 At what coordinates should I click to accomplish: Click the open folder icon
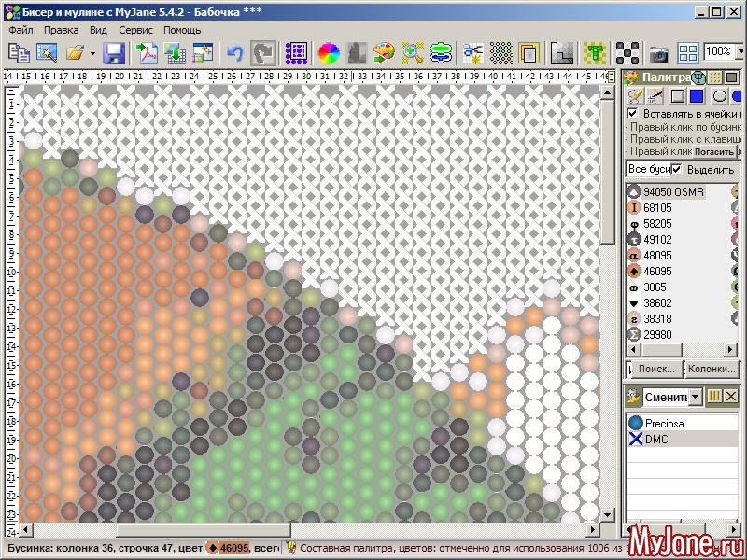[75, 52]
